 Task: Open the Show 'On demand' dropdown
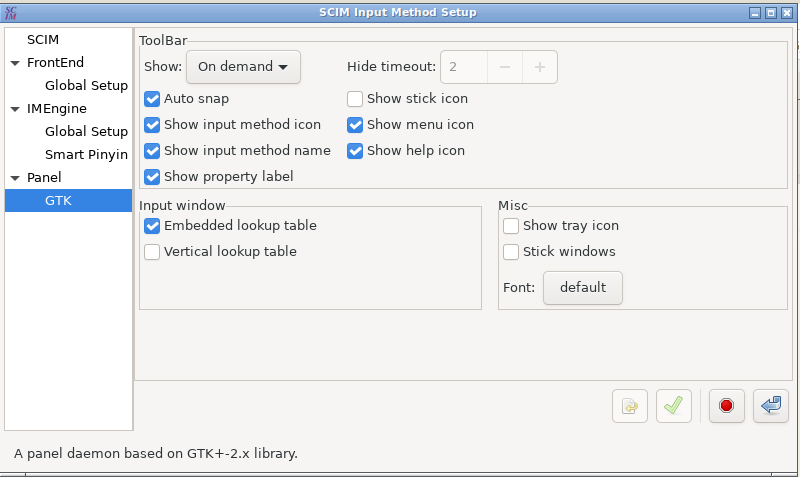(x=243, y=67)
